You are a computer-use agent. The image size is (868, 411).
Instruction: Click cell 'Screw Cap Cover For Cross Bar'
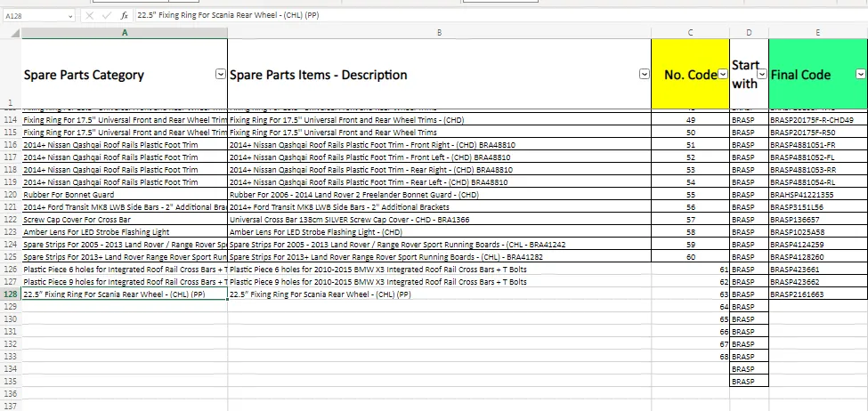pos(125,220)
